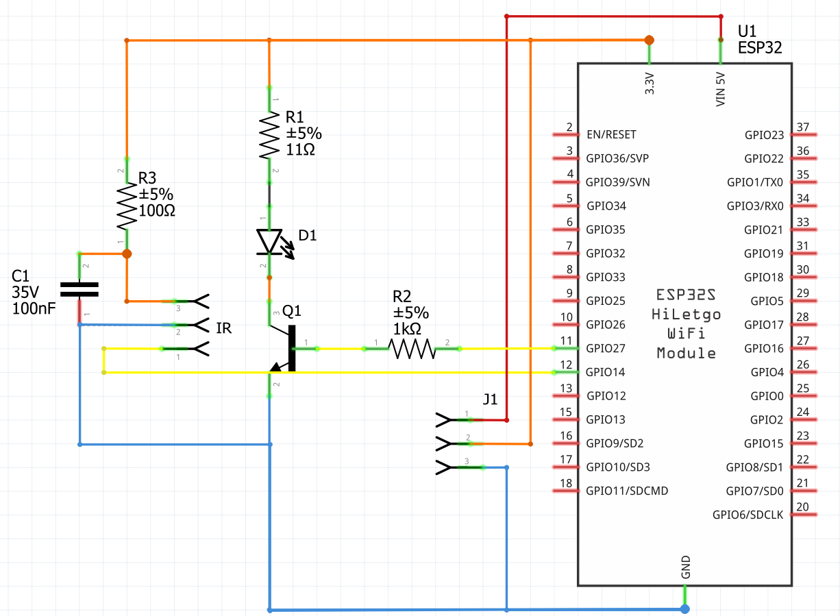Click the ESP32 GND pin

coord(685,596)
